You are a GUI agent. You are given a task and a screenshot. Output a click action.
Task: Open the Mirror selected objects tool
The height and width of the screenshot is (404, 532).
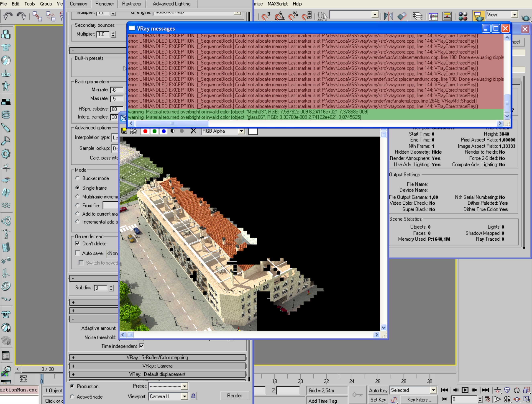click(388, 16)
